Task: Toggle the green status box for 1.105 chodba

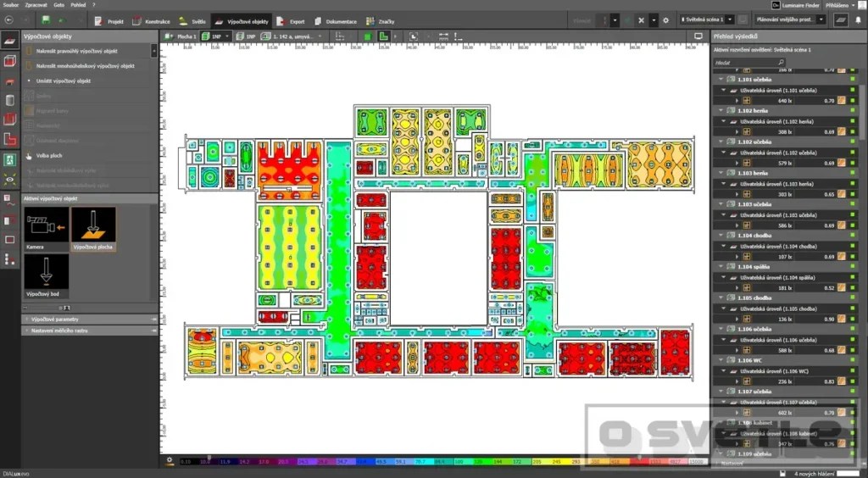Action: click(853, 298)
